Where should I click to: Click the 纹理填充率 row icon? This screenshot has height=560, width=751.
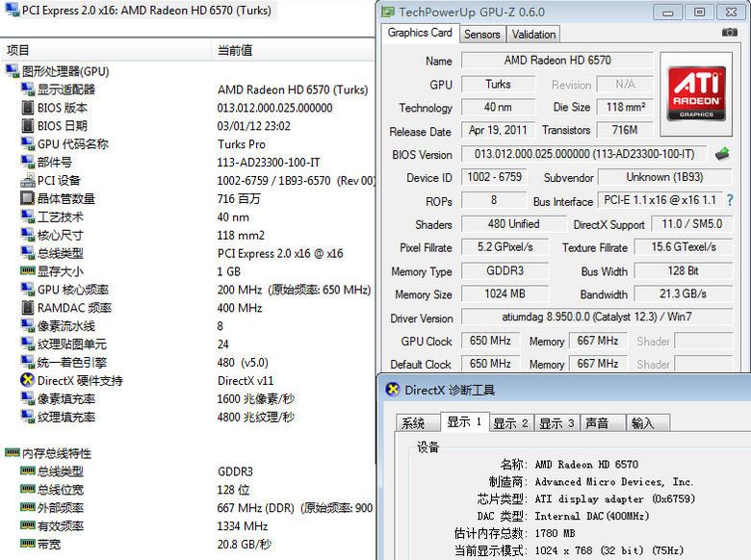(x=28, y=417)
